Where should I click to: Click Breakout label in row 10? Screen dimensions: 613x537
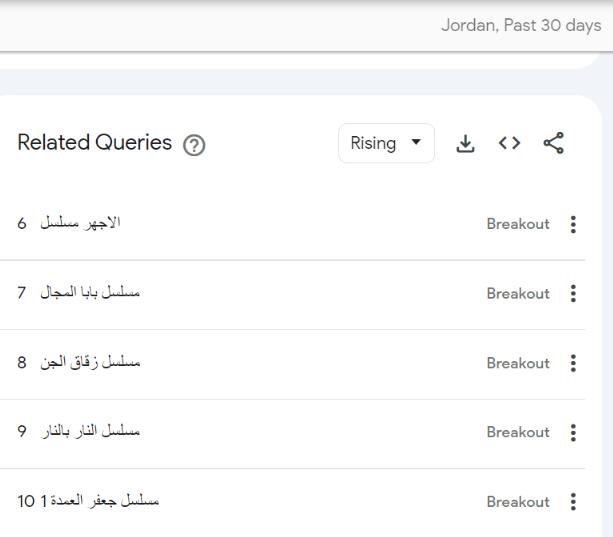point(517,502)
